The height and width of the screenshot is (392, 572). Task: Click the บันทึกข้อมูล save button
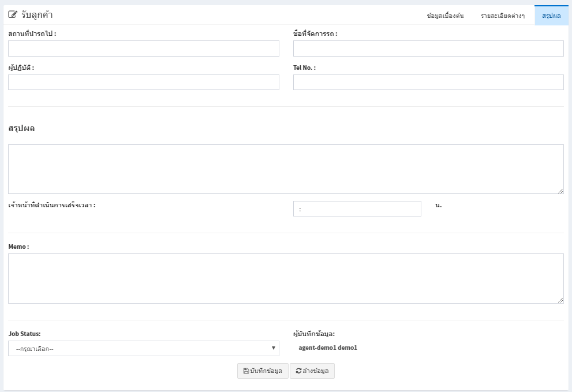tap(263, 371)
